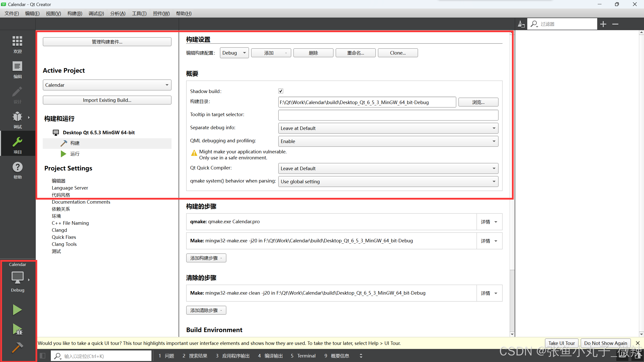Open the Debug build configuration dropdown
The height and width of the screenshot is (362, 644).
point(234,53)
